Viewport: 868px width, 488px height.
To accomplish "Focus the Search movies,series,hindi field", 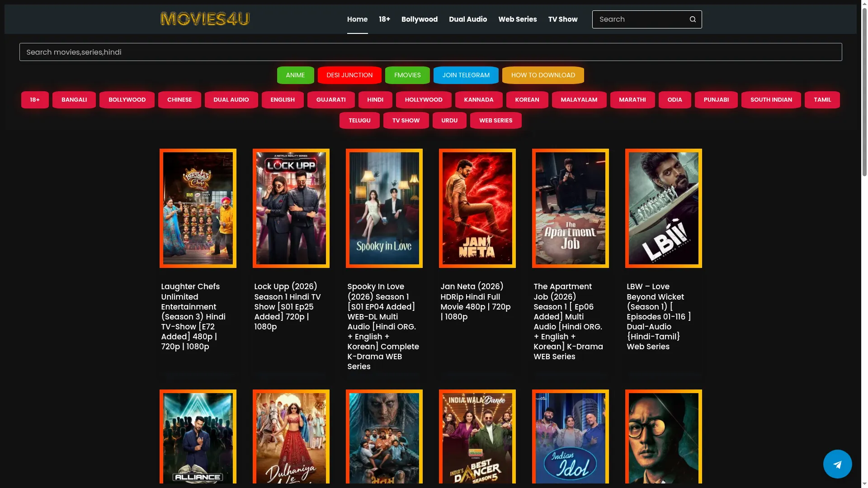I will pos(430,52).
